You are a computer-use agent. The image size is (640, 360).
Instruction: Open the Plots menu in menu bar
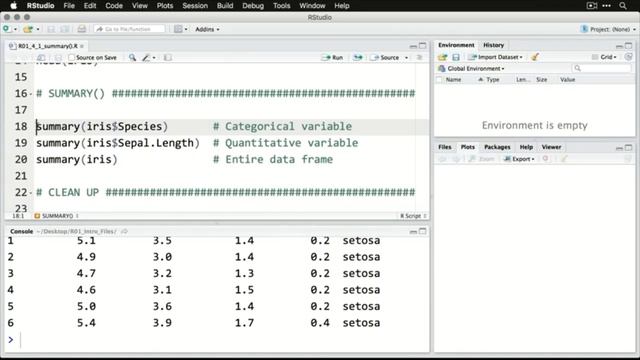coord(164,6)
